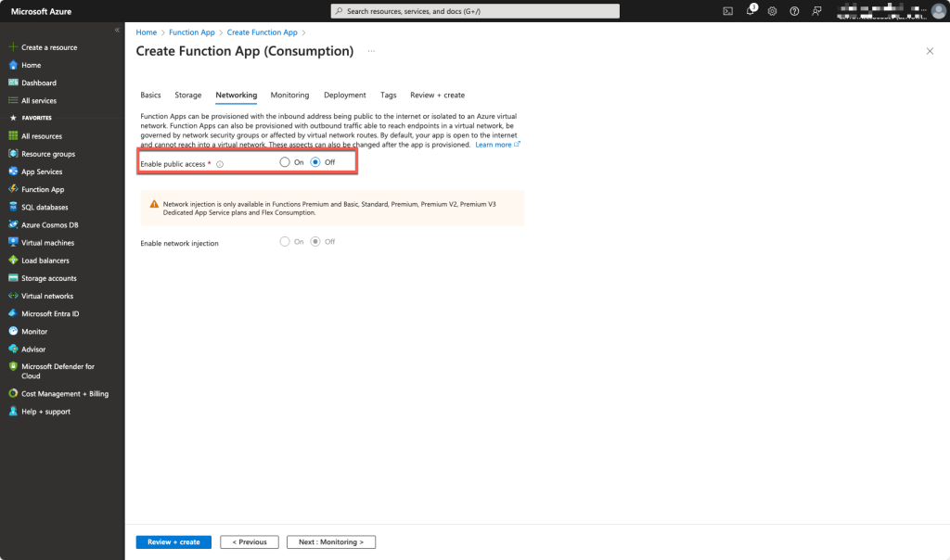Open Load balancers in sidebar
Screen dimensions: 950x560
point(45,261)
